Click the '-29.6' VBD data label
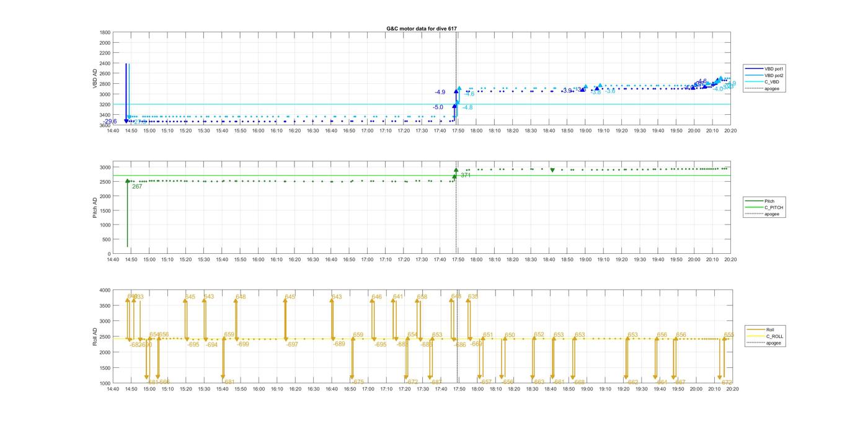This screenshot has height=430, width=868. point(110,122)
